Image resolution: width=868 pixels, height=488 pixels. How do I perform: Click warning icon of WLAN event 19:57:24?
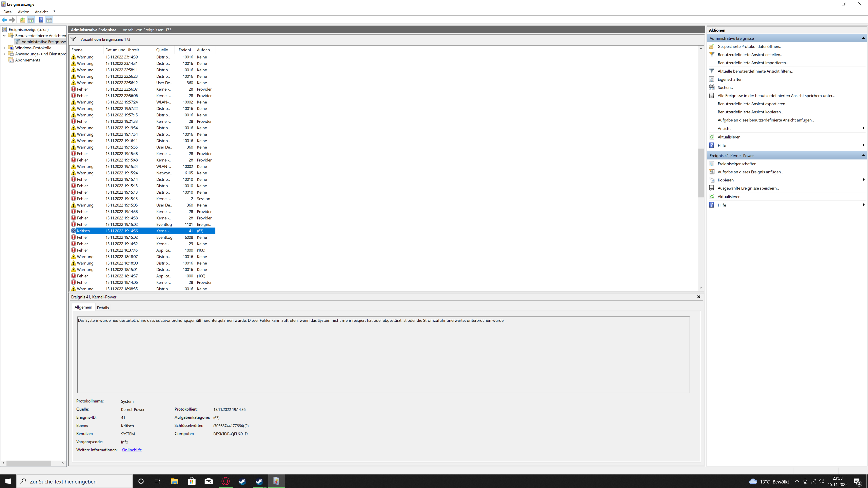click(x=73, y=102)
